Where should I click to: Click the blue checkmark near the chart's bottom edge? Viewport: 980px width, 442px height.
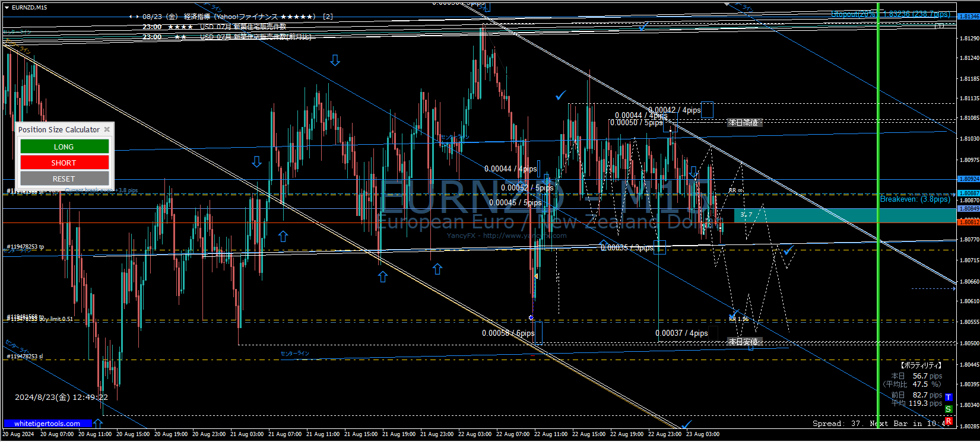[x=687, y=424]
